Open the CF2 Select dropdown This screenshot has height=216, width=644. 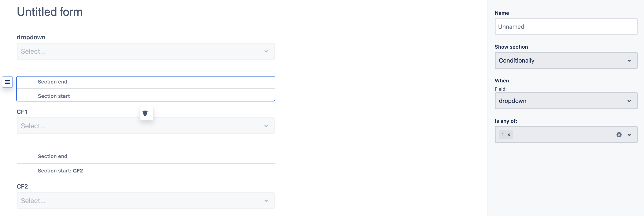[x=145, y=201]
